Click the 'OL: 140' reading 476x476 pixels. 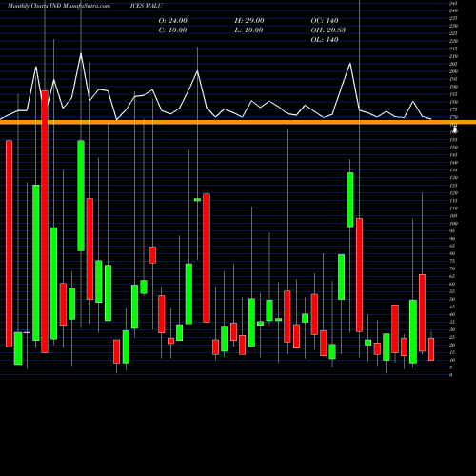click(325, 40)
